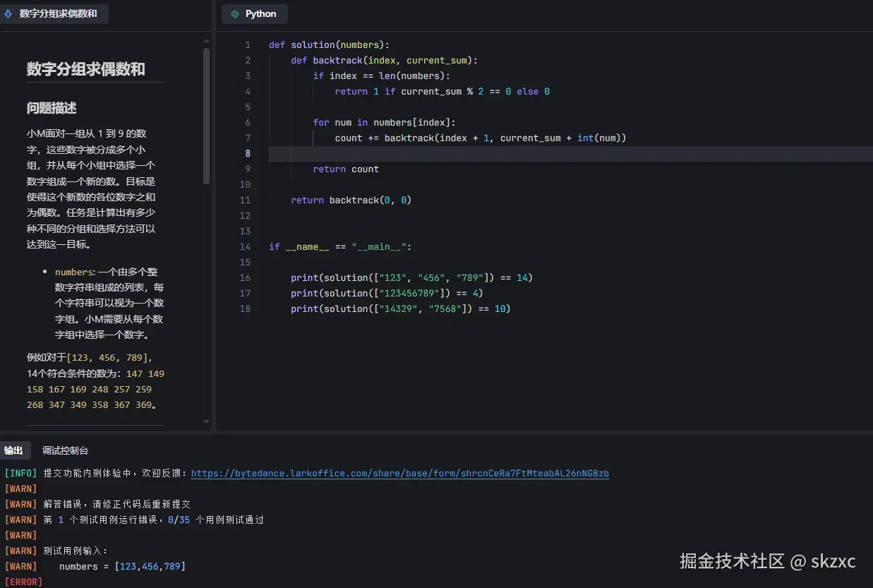This screenshot has width=873, height=588.
Task: Click the 'def backtrack(index, current_sum):' line
Action: (384, 60)
